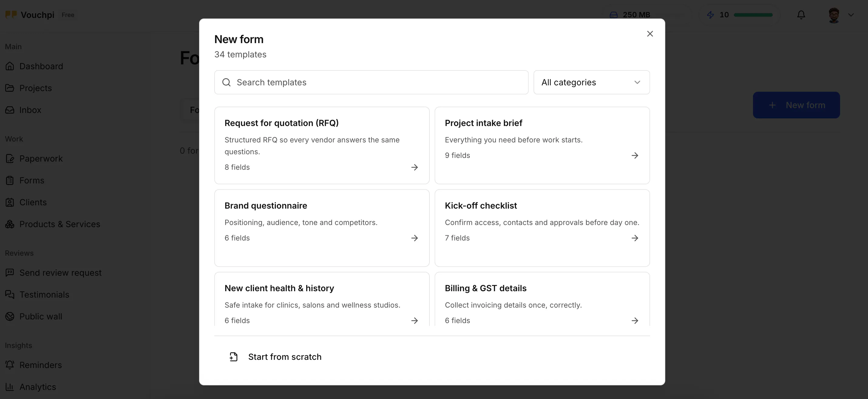Click the Start from scratch file icon
Screen dimensions: 868x399
point(233,356)
